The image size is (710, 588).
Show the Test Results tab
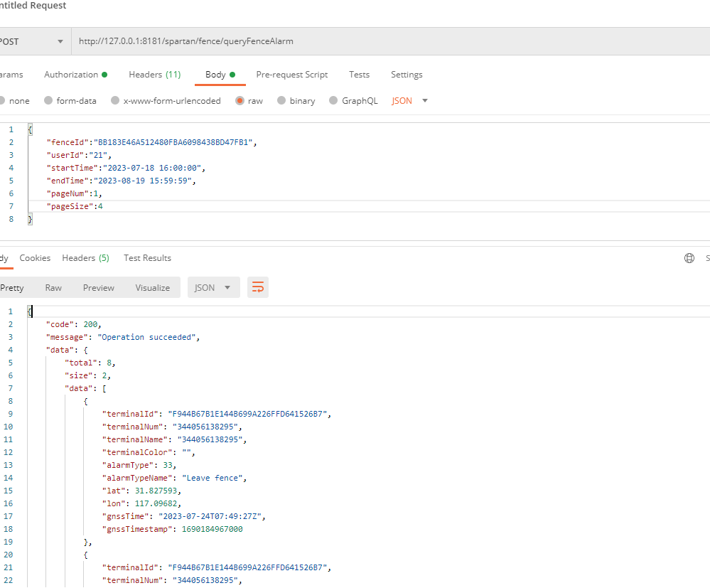tap(147, 258)
